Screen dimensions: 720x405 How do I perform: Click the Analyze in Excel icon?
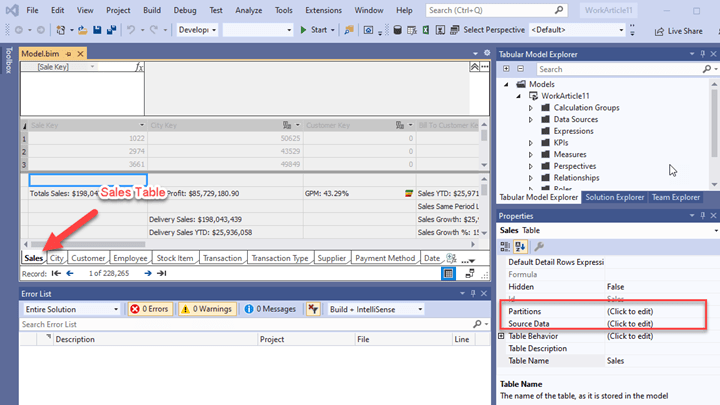(x=426, y=30)
